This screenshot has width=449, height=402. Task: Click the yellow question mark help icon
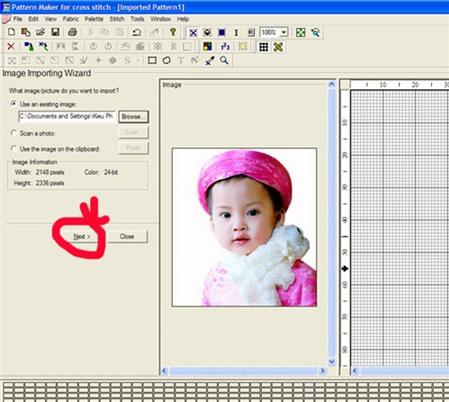173,32
